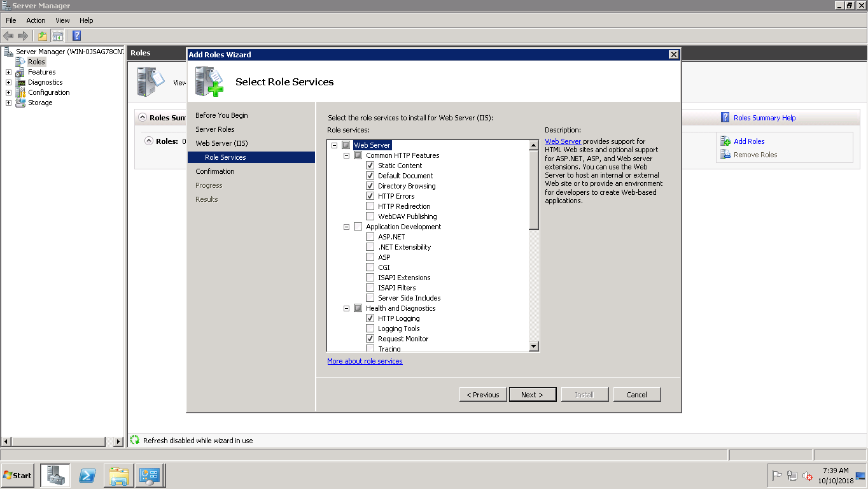Select Roles node in console tree

(x=36, y=62)
